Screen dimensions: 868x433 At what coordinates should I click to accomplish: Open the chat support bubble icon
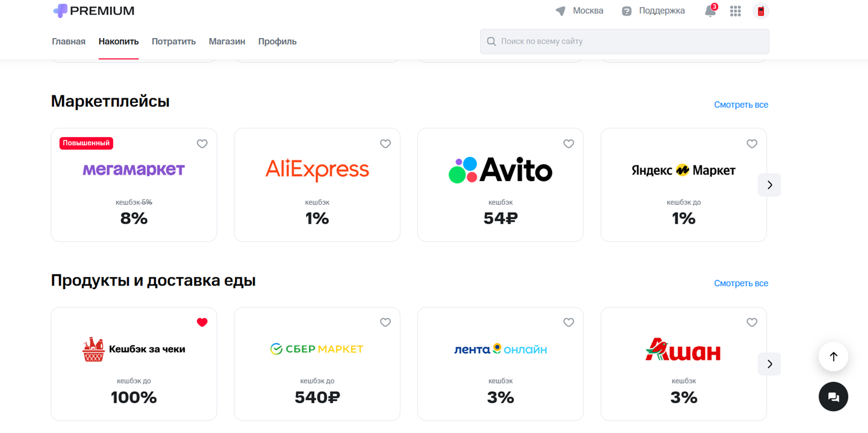(x=833, y=397)
